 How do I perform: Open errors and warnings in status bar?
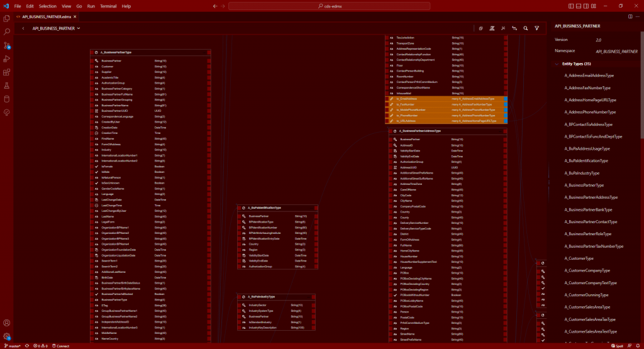41,346
